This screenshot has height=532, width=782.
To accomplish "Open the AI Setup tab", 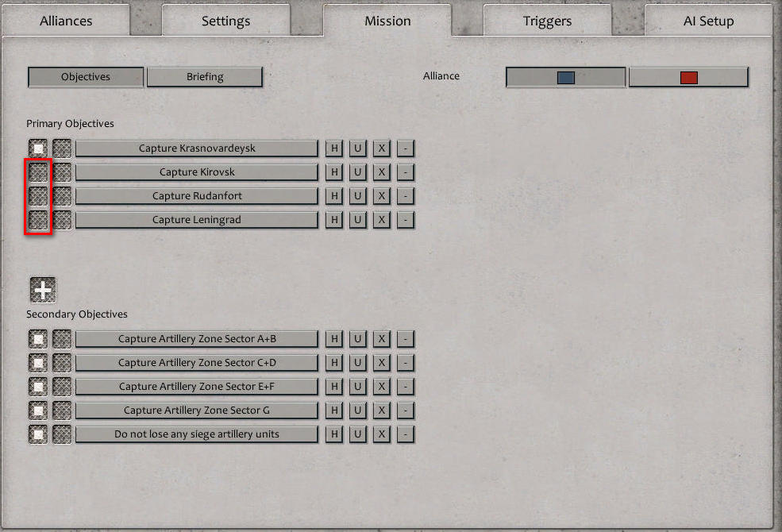I will pos(708,21).
